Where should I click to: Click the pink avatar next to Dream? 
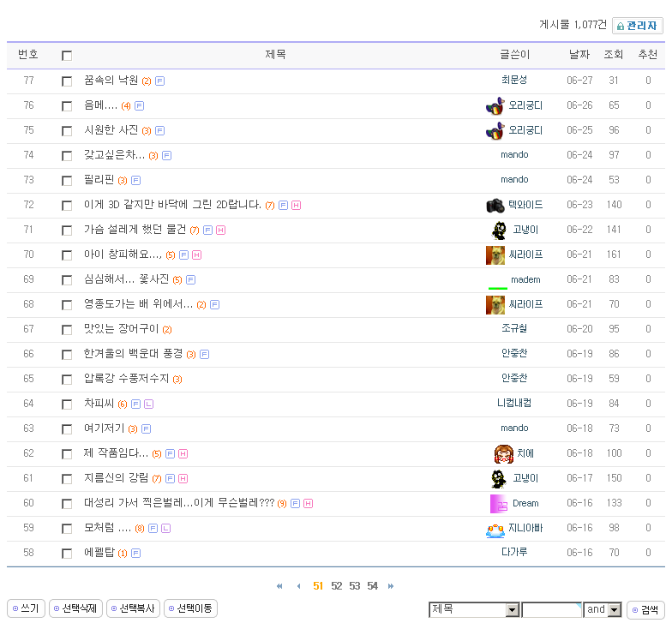(x=499, y=504)
